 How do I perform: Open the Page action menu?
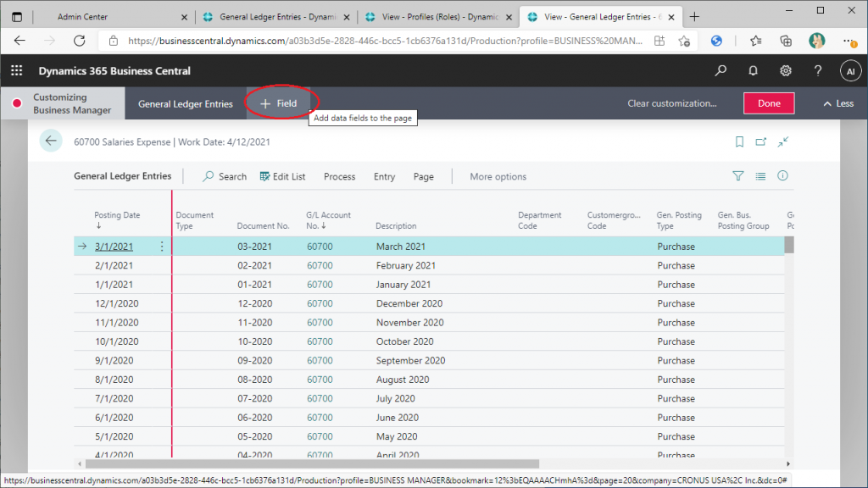pyautogui.click(x=424, y=176)
